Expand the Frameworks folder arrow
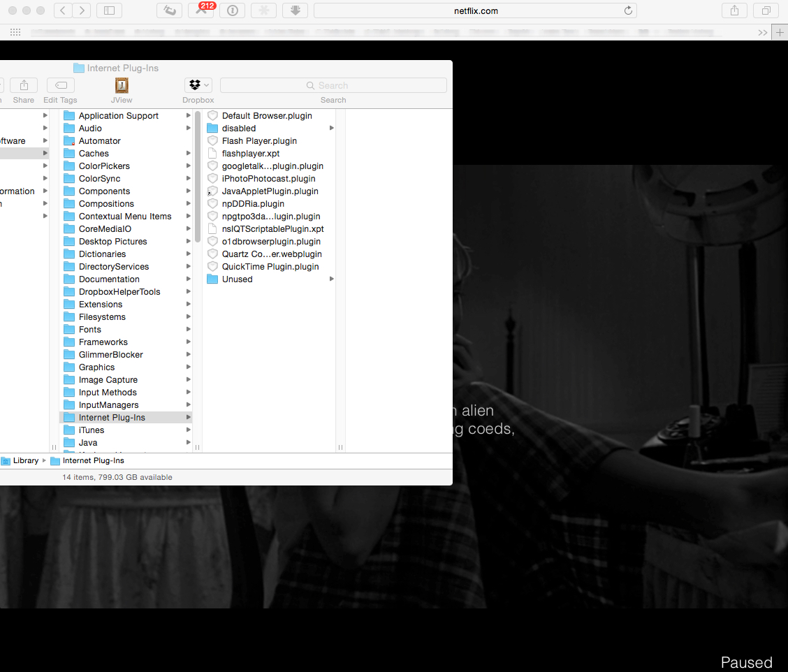Viewport: 788px width, 672px height. [x=189, y=342]
